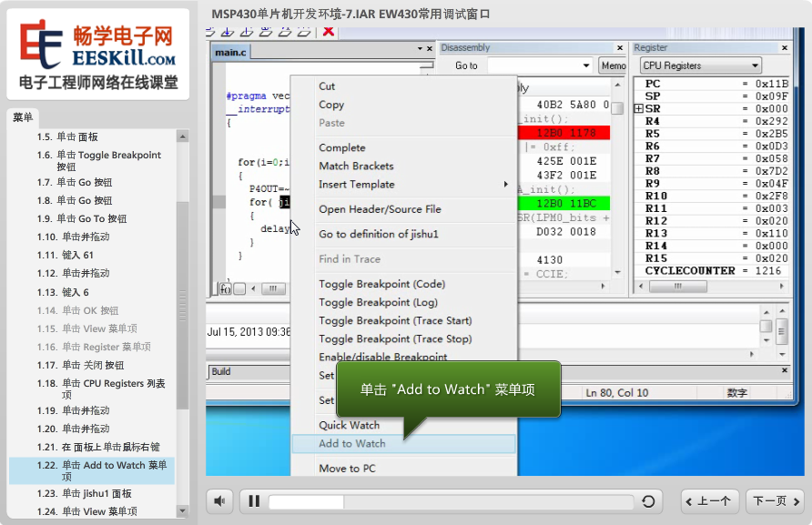Click the f() function icon below editor

[225, 289]
